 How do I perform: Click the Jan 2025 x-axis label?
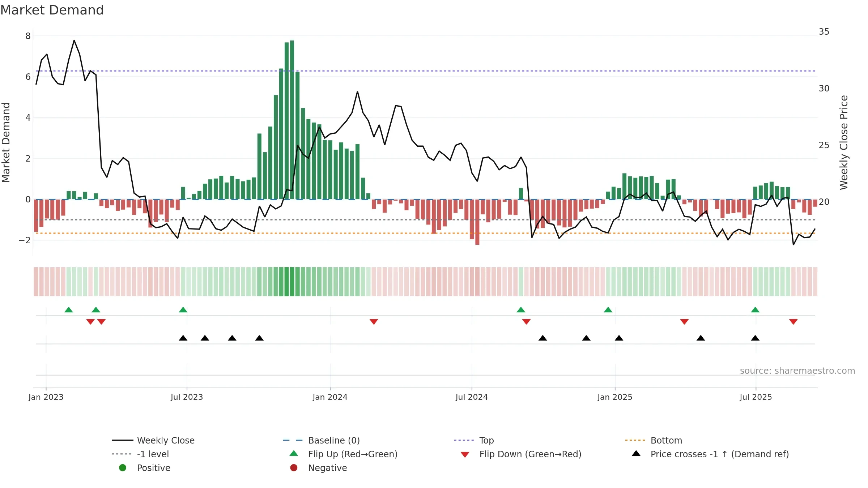[x=615, y=397]
